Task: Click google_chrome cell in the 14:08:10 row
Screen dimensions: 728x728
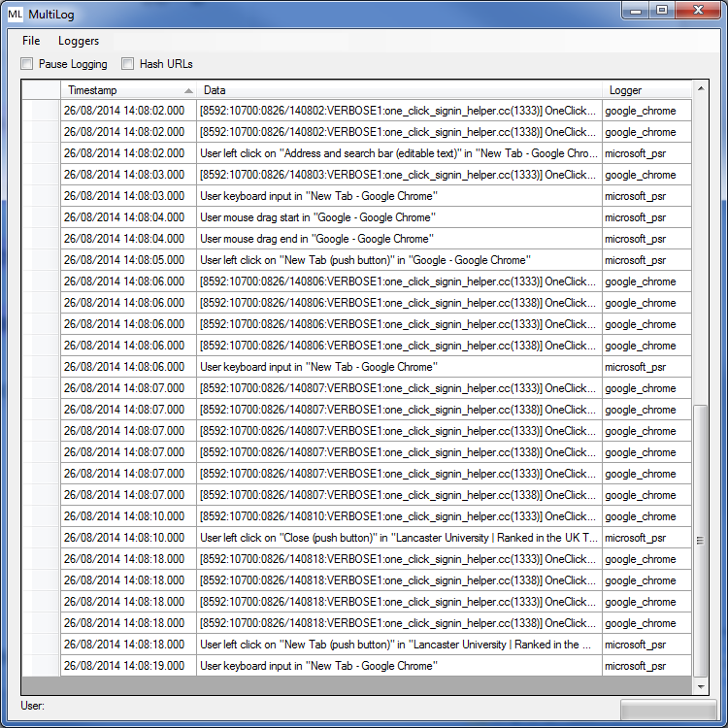Action: pos(646,516)
